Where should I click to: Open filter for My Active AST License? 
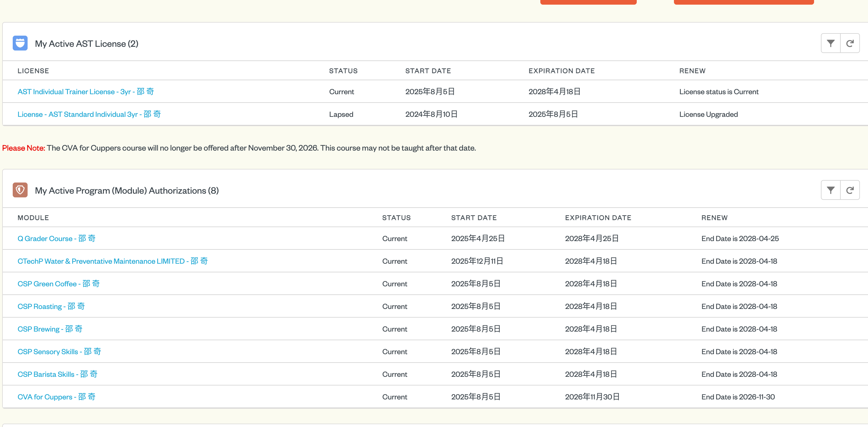click(x=830, y=43)
